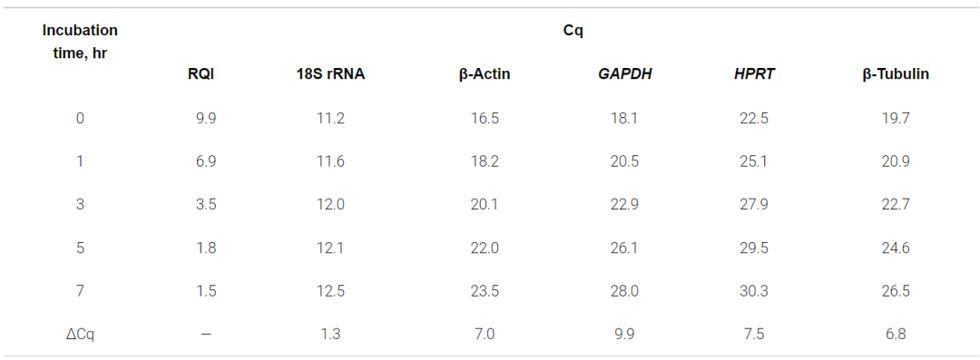
Task: Click the Incubation time, hr header
Action: [80, 42]
